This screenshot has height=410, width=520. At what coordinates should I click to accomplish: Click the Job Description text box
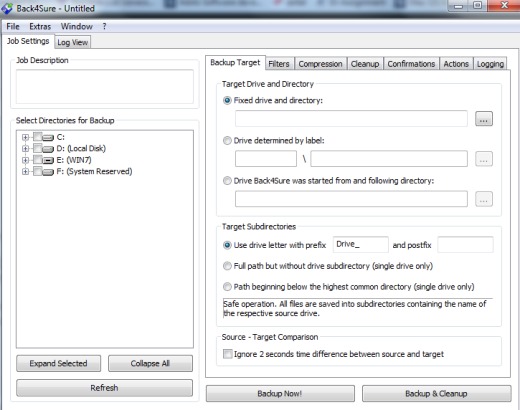point(105,87)
